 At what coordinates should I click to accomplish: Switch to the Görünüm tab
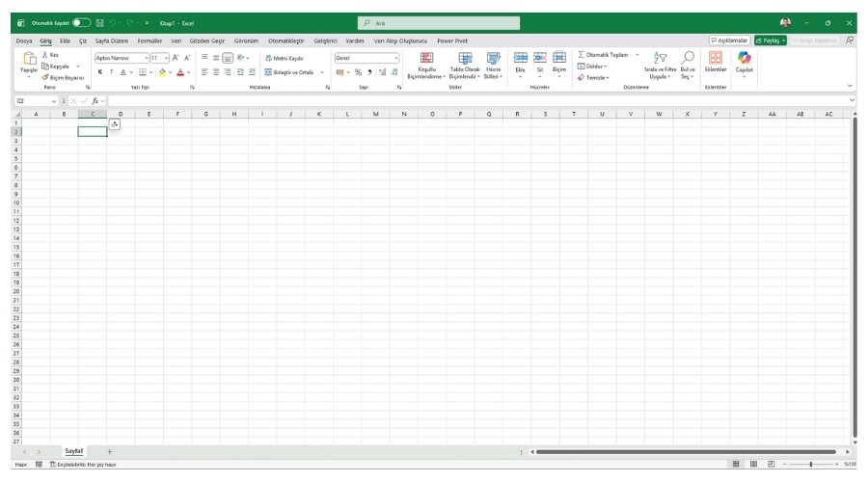[x=246, y=40]
